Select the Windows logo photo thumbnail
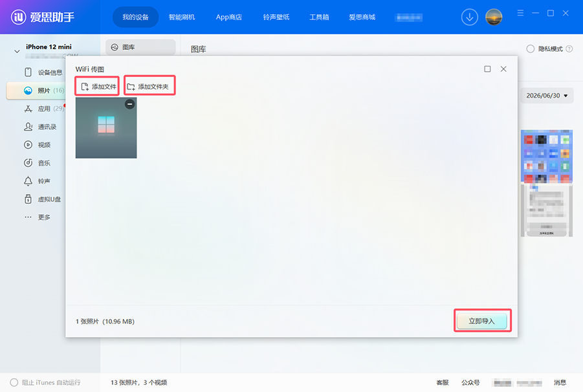The height and width of the screenshot is (392, 583). [x=106, y=128]
